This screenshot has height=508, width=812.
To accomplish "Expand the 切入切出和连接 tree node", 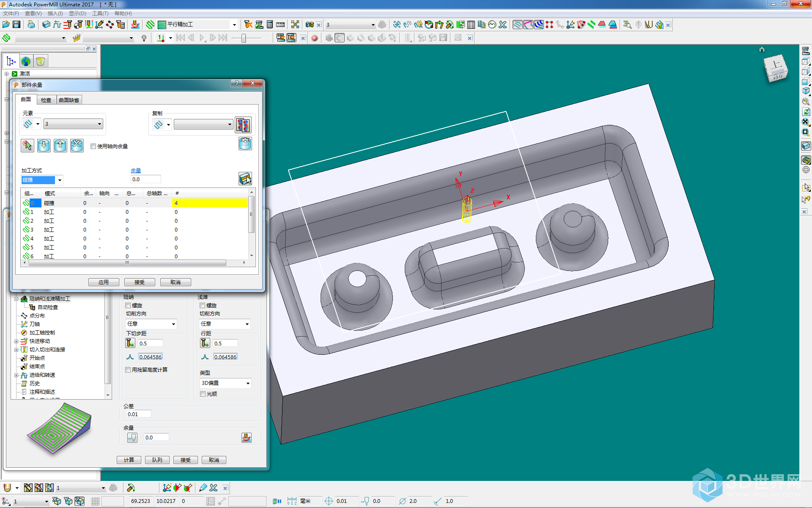I will point(16,350).
